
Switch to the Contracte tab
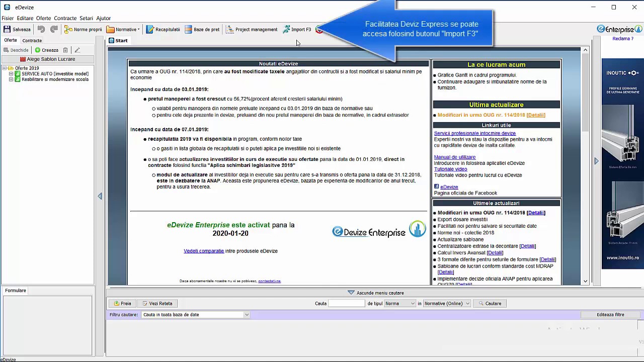[32, 41]
